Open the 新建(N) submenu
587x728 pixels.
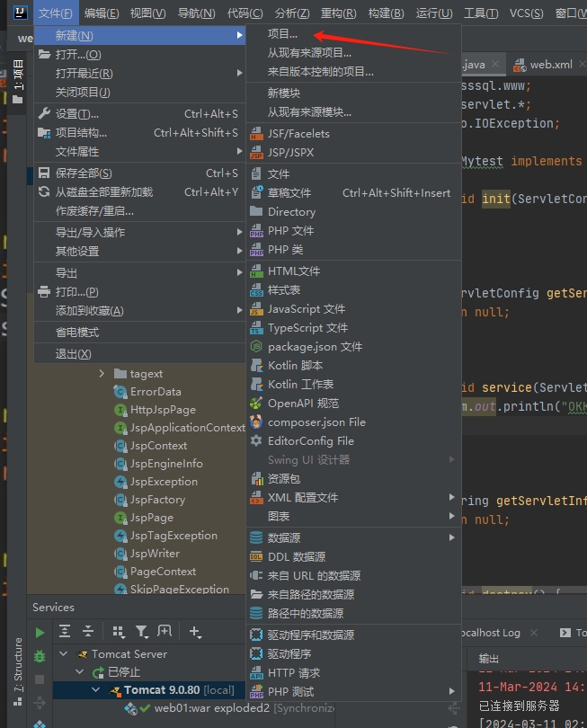(x=140, y=35)
